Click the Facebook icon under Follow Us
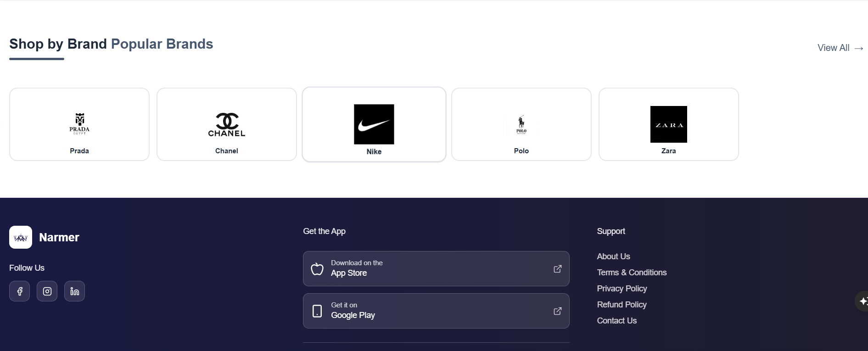Screen dimensions: 868x351 point(19,291)
